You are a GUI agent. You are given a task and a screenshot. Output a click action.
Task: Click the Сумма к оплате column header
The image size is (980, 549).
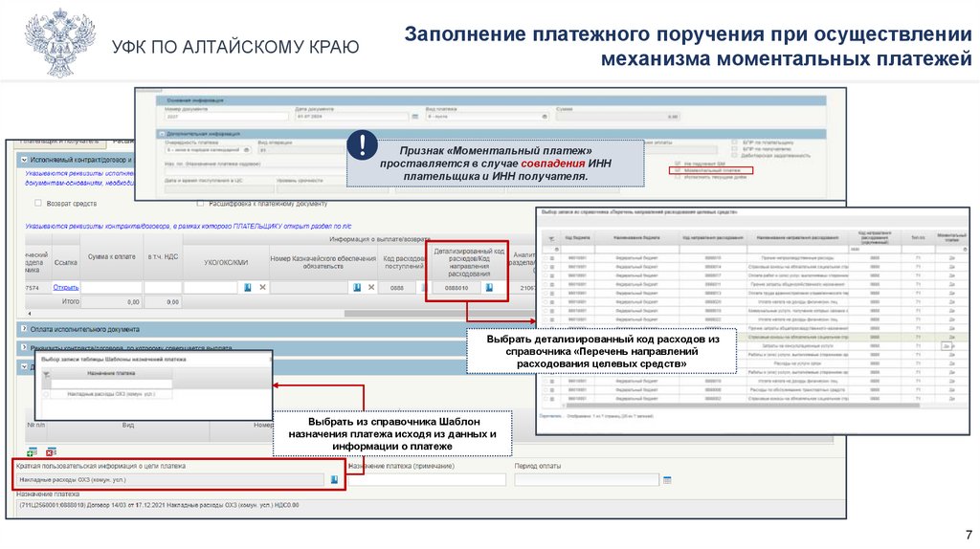click(x=111, y=256)
